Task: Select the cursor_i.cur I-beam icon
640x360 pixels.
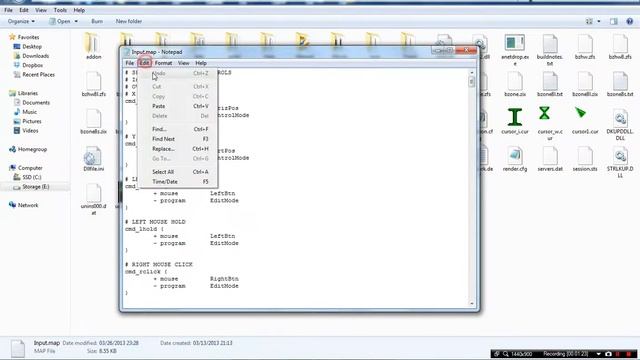Action: tap(515, 117)
